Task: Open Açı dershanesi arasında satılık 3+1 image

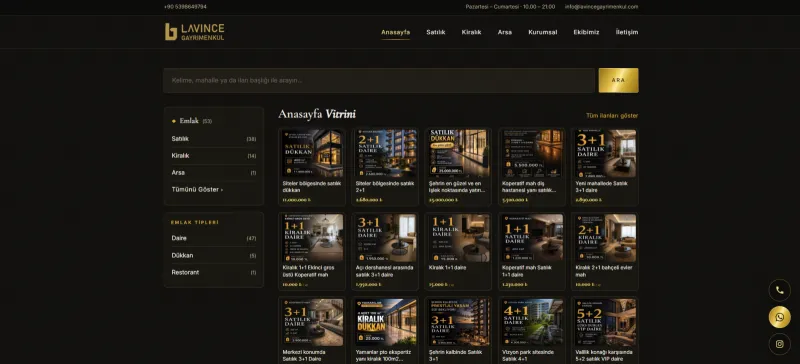Action: (x=385, y=237)
